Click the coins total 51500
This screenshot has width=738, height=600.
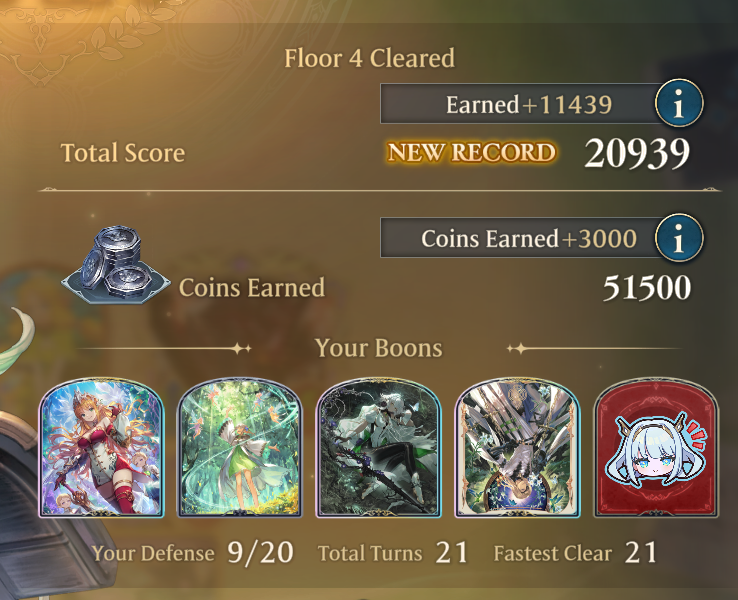(x=647, y=288)
